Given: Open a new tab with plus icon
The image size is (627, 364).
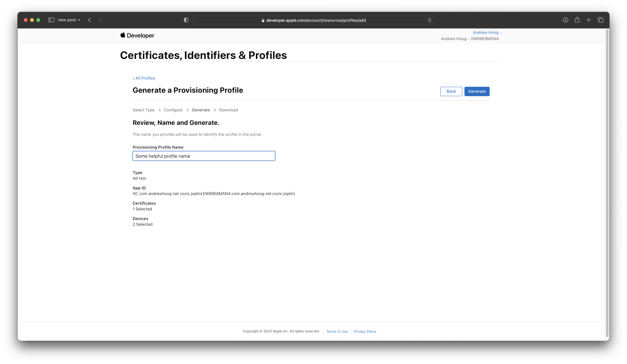Looking at the screenshot, I should [589, 20].
